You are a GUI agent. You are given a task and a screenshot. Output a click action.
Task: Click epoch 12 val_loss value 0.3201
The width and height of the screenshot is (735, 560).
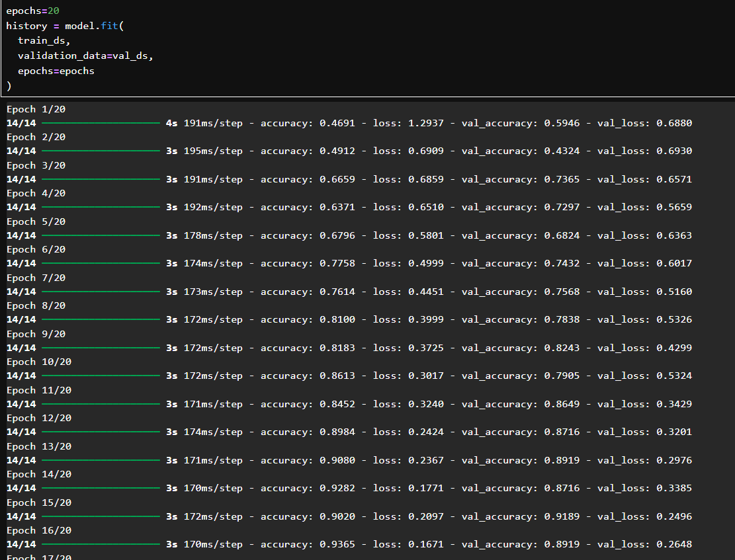(x=674, y=432)
